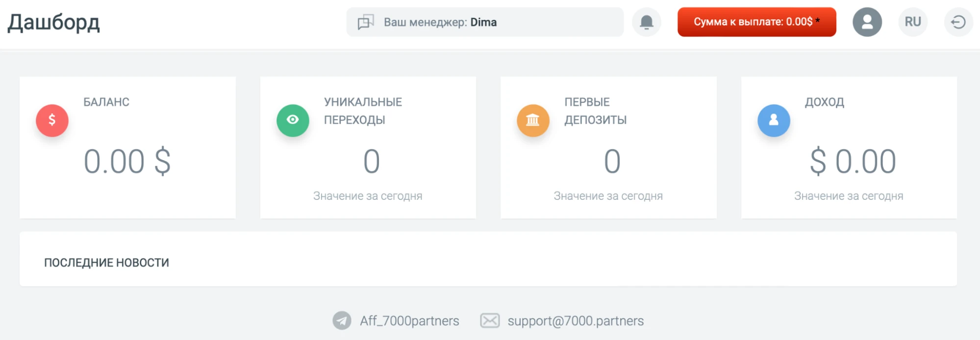Viewport: 980px width, 340px height.
Task: Click the red dollar Balance icon
Action: [52, 121]
